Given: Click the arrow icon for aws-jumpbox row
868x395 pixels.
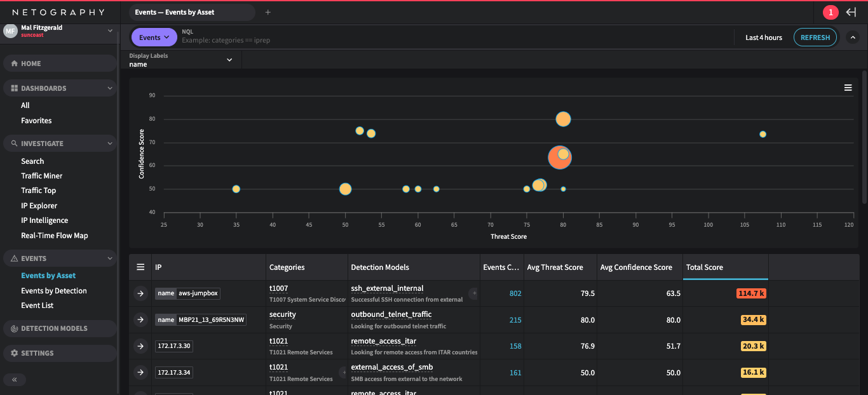Looking at the screenshot, I should 140,293.
